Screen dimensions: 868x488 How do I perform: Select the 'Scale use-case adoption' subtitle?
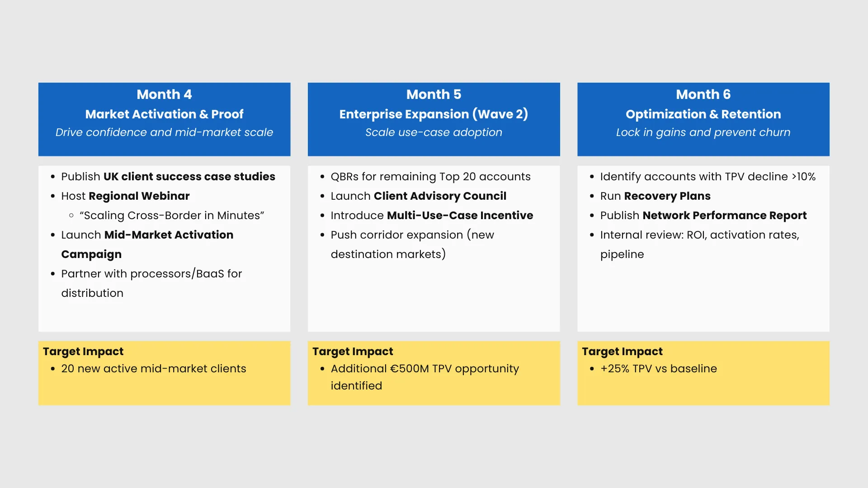pyautogui.click(x=434, y=132)
